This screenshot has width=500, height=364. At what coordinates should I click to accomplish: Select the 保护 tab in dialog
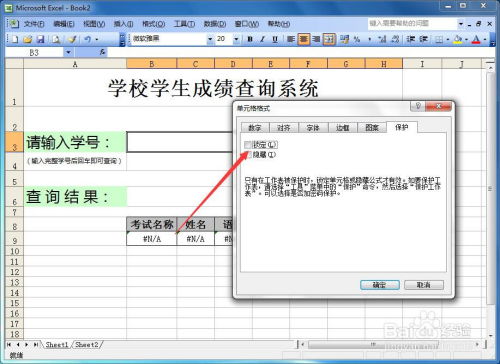(402, 127)
